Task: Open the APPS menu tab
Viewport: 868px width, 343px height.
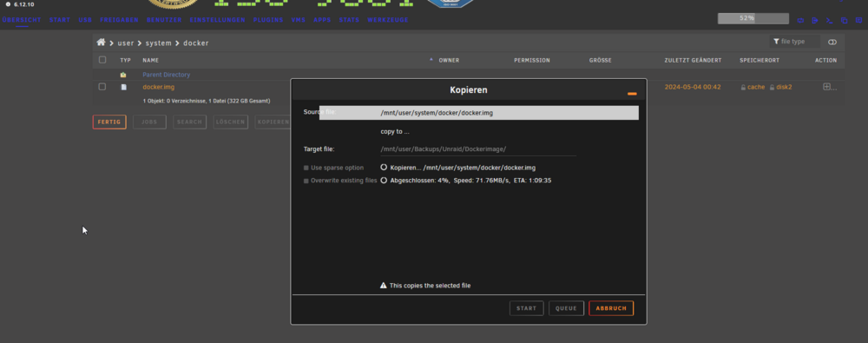Action: click(x=322, y=20)
